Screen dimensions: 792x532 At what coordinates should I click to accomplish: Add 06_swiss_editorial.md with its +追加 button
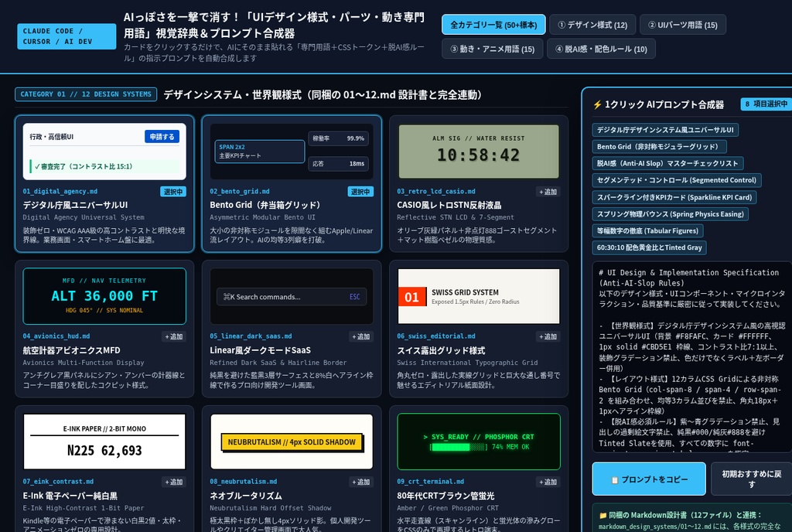tap(548, 336)
